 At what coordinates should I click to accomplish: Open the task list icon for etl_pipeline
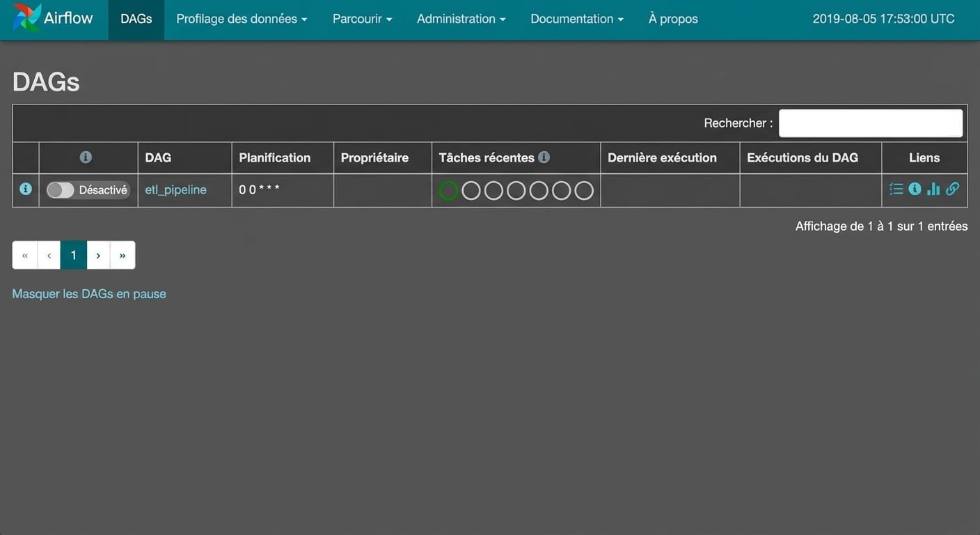(896, 189)
